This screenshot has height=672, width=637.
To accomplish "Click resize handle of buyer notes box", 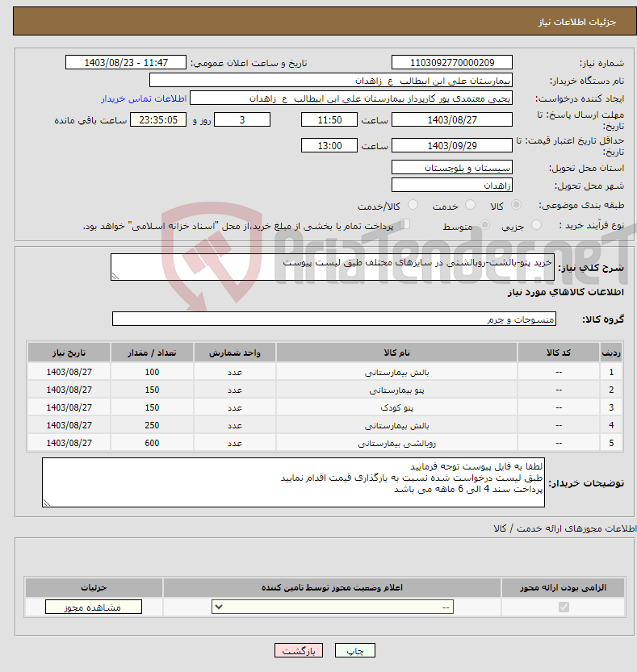I will (47, 503).
